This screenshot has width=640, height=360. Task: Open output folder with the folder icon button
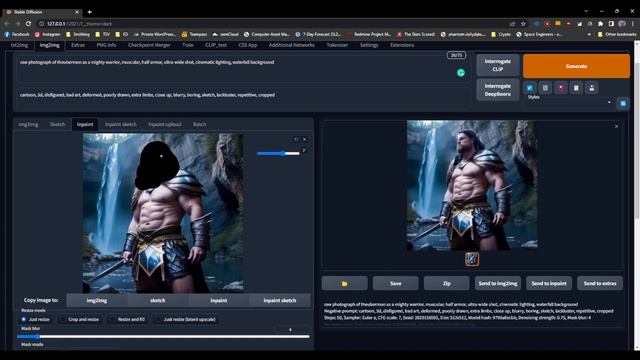coord(344,283)
